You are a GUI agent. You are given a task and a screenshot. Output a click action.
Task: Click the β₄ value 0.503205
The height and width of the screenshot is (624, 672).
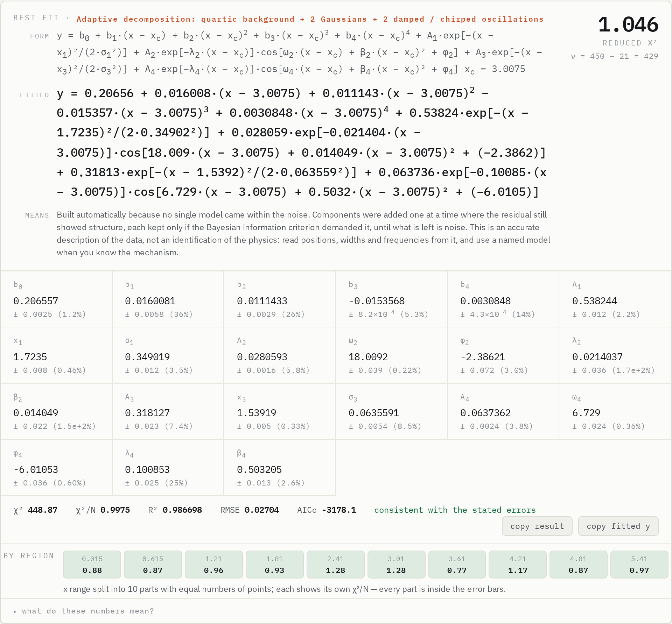point(259,470)
